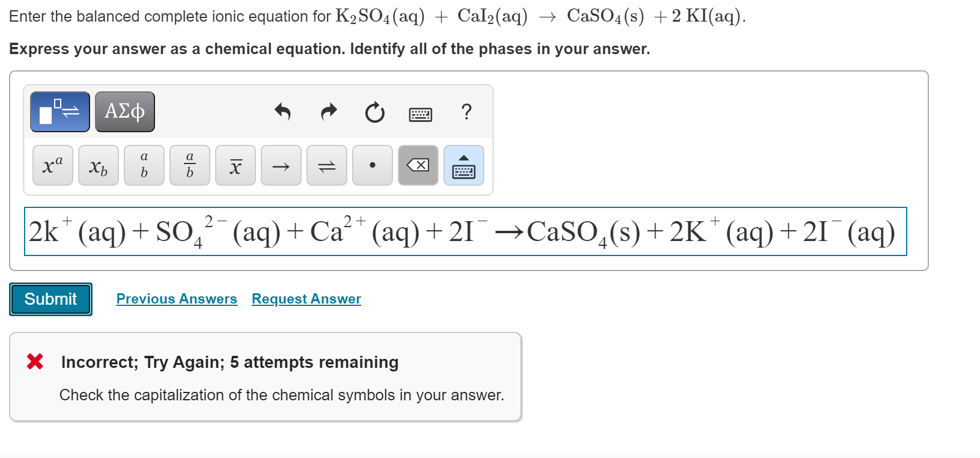Insert a fraction with the a/b tool

tap(190, 165)
